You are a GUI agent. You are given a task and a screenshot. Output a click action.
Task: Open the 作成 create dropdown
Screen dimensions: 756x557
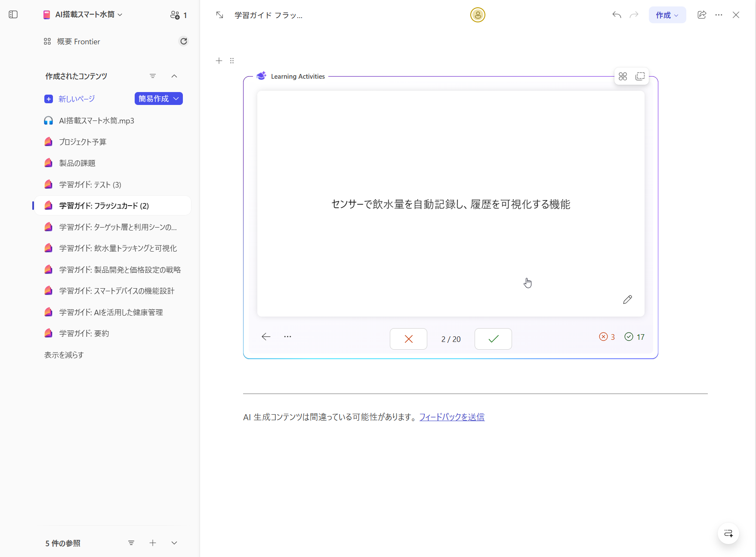[667, 15]
